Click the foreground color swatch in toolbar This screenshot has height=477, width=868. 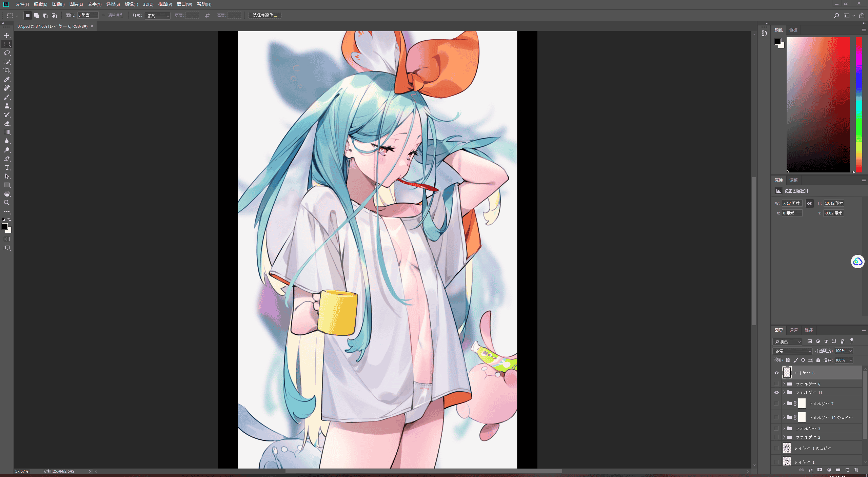tap(4, 226)
